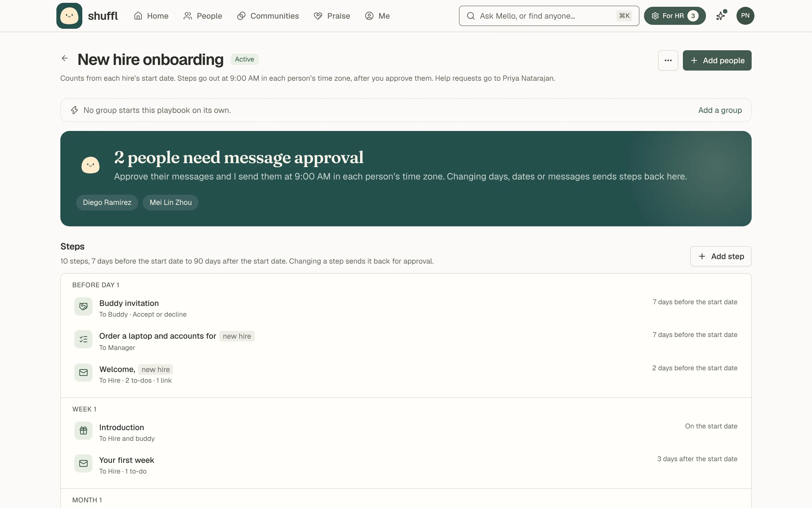This screenshot has width=812, height=508.
Task: Open the Introduction step
Action: [x=406, y=432]
